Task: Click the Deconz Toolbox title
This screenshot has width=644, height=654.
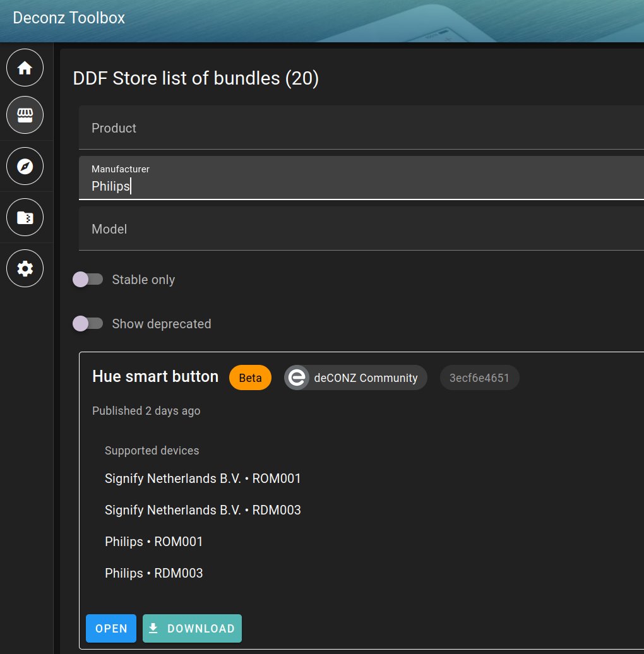Action: (x=69, y=18)
